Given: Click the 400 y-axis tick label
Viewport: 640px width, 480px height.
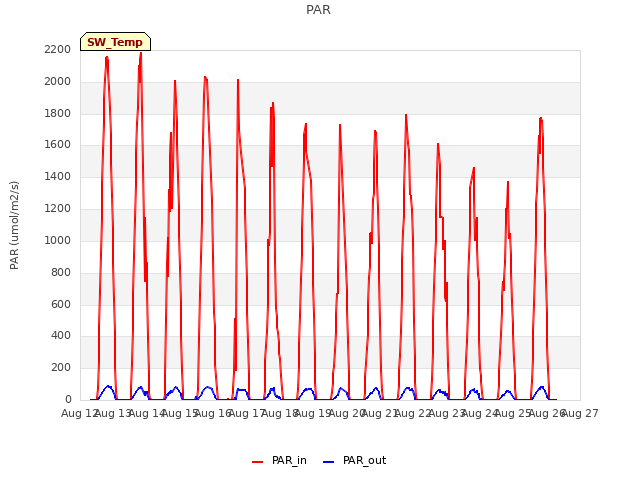Looking at the screenshot, I should [x=61, y=336].
